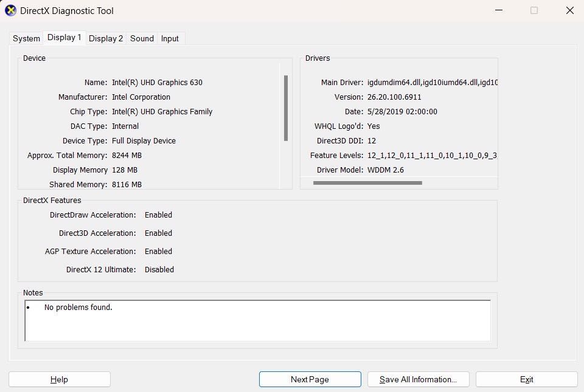Click Save All Information button

pyautogui.click(x=418, y=379)
